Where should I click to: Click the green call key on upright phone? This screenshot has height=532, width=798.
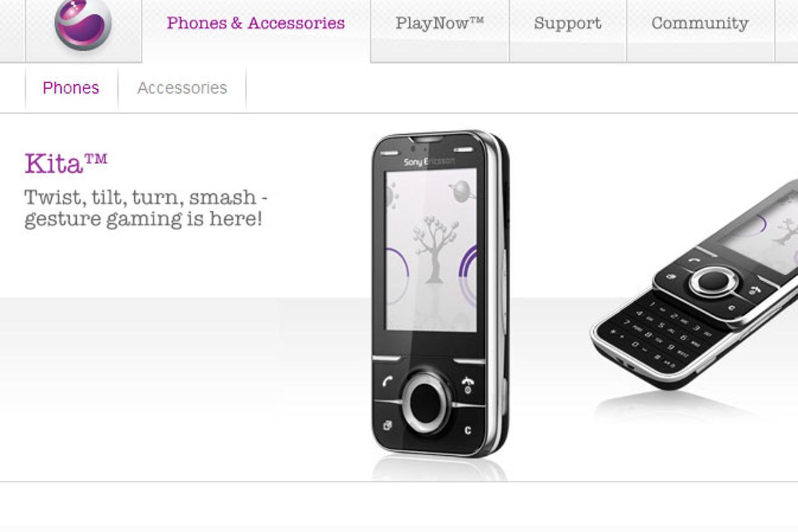coord(387,382)
